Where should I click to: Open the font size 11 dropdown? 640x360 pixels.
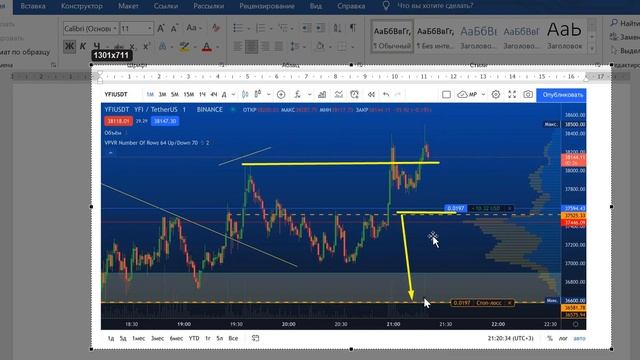coord(149,28)
